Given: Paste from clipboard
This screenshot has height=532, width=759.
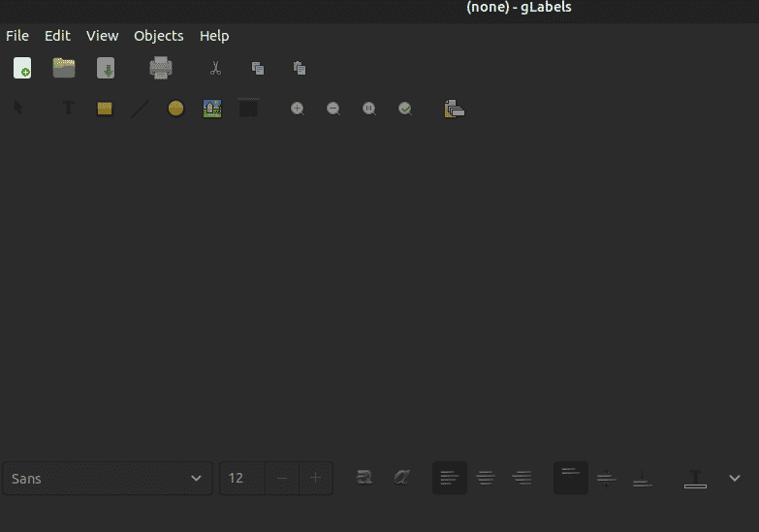Looking at the screenshot, I should [x=300, y=68].
